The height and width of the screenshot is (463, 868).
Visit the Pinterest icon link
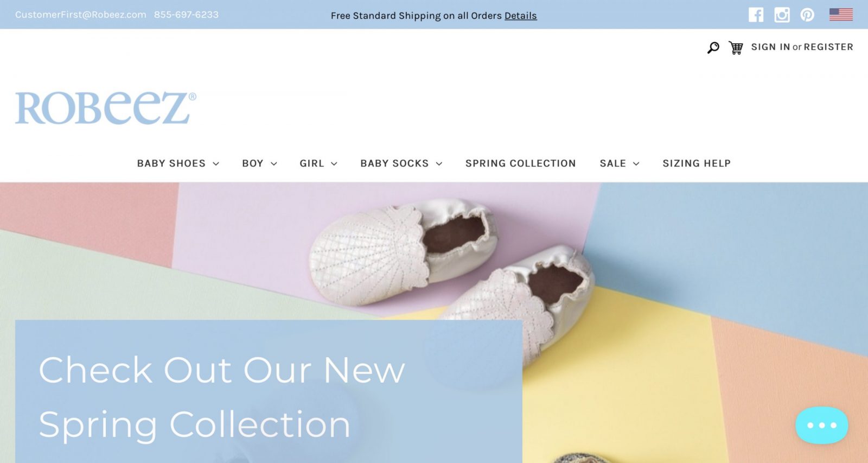807,15
